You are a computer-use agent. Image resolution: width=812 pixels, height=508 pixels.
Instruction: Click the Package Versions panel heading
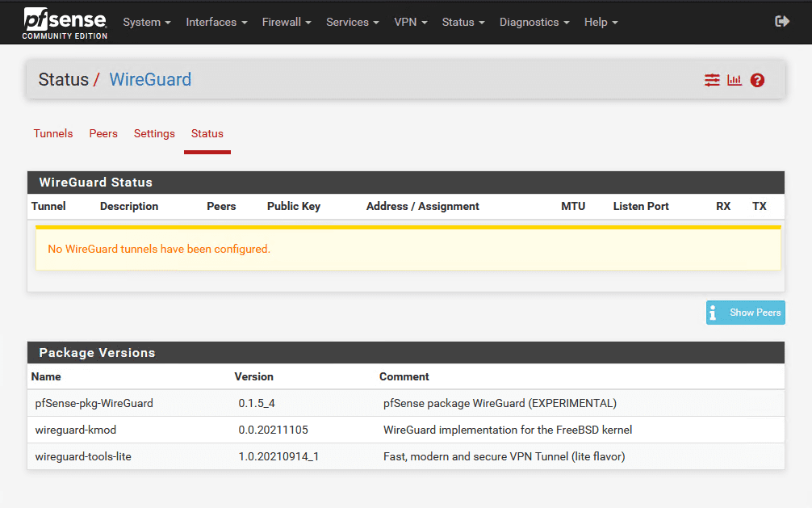(x=98, y=353)
